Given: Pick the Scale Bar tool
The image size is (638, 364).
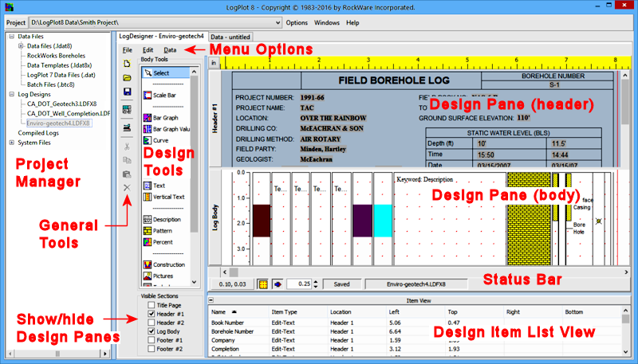Looking at the screenshot, I should pyautogui.click(x=165, y=95).
